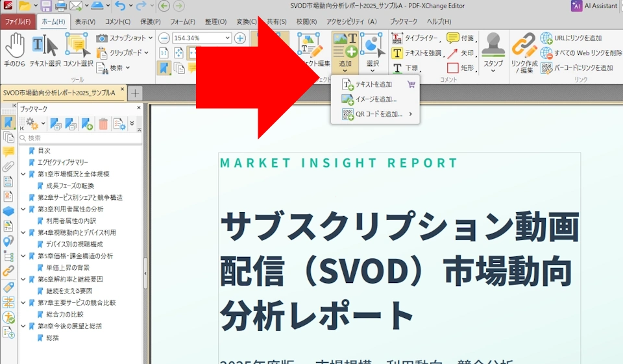The width and height of the screenshot is (623, 364).
Task: Open the ヘルプ(H) tab
Action: click(x=439, y=21)
